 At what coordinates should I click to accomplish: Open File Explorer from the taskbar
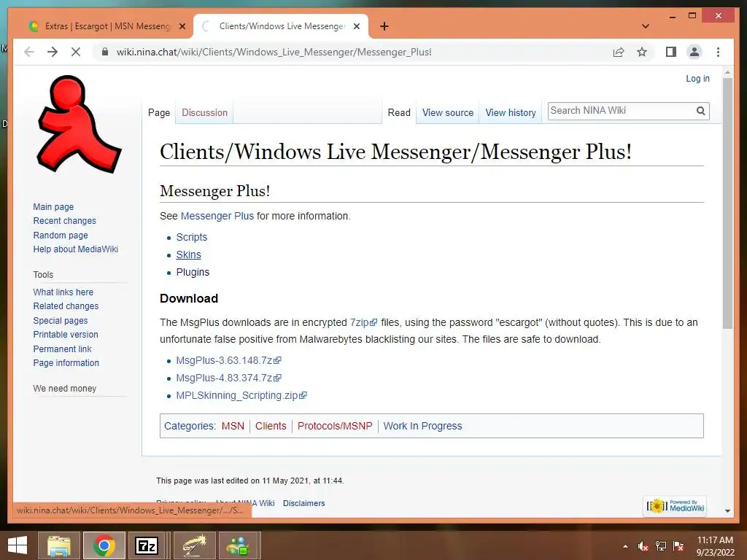click(x=59, y=545)
